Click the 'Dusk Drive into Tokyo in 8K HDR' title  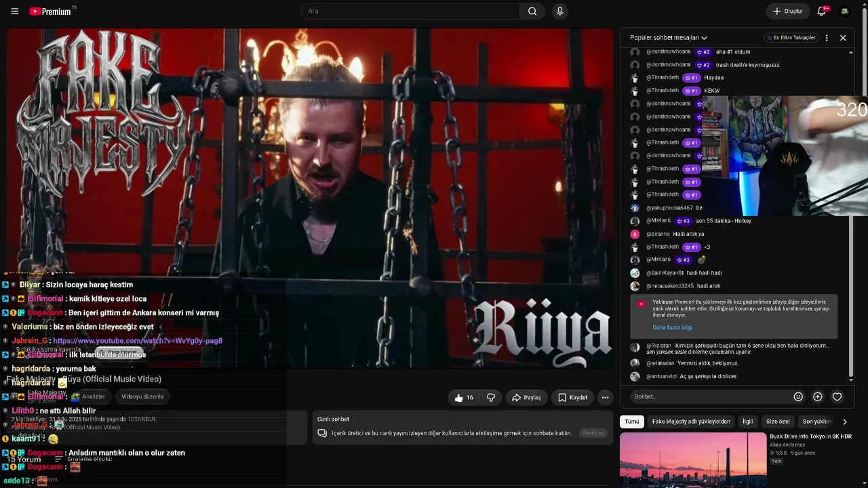tap(810, 436)
